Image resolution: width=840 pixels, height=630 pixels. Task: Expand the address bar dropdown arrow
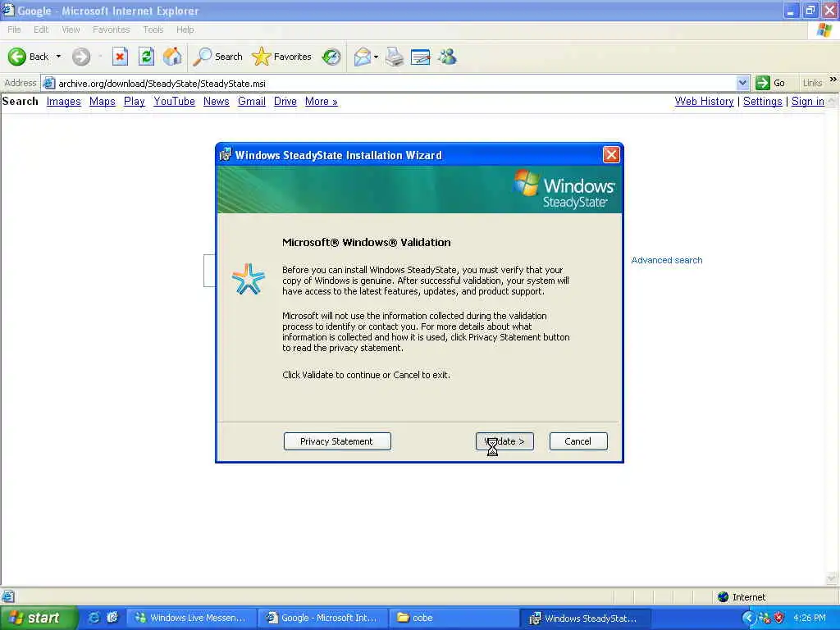742,83
